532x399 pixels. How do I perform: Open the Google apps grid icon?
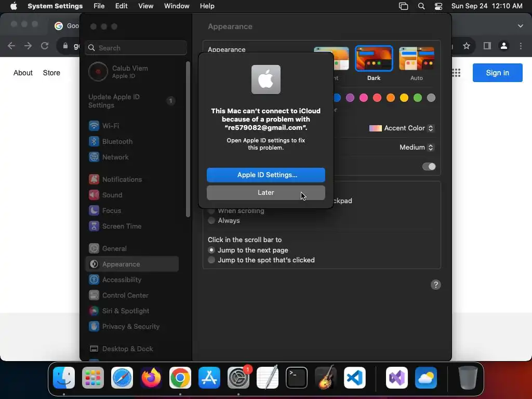click(456, 73)
